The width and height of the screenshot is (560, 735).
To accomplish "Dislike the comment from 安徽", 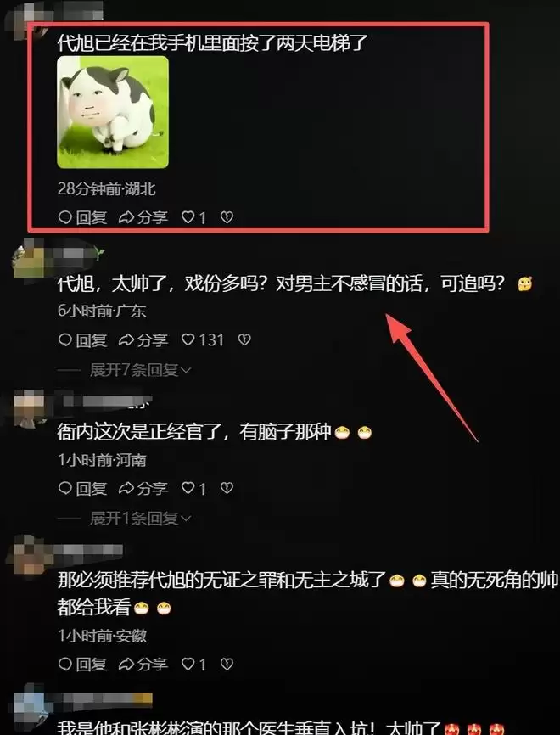I will (227, 664).
